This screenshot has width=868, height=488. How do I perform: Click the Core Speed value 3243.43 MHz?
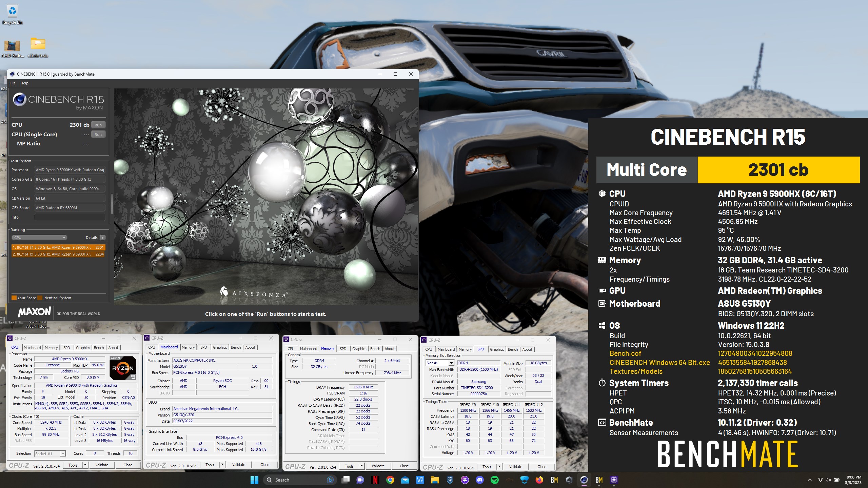[51, 423]
